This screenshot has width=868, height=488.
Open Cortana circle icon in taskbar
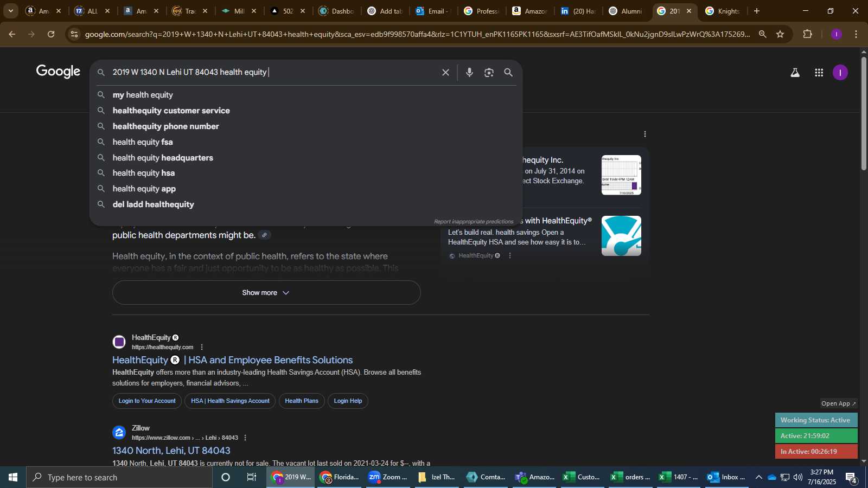tap(226, 477)
